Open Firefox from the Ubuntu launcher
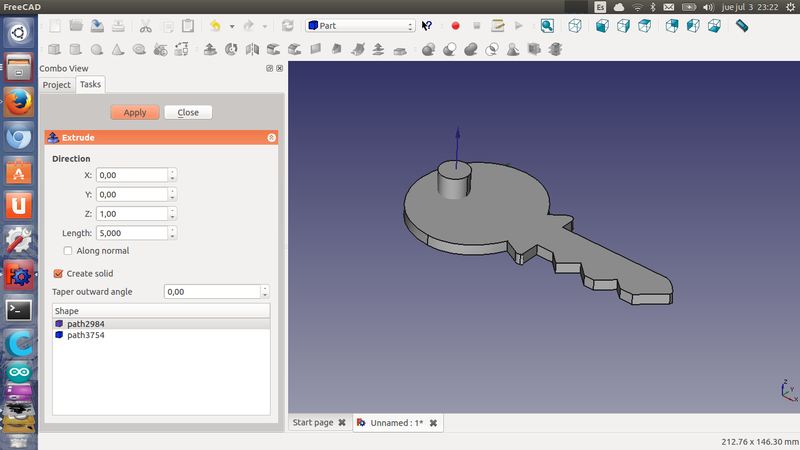 click(x=18, y=103)
